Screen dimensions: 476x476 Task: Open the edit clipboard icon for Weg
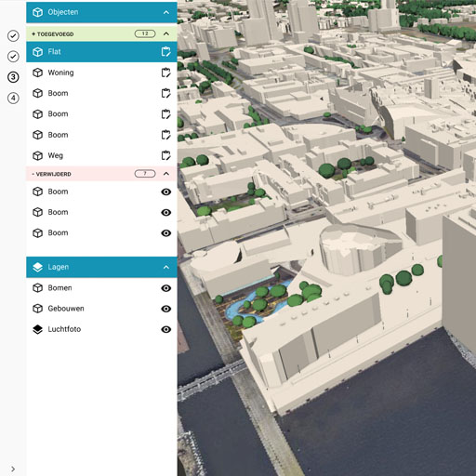[x=165, y=155]
